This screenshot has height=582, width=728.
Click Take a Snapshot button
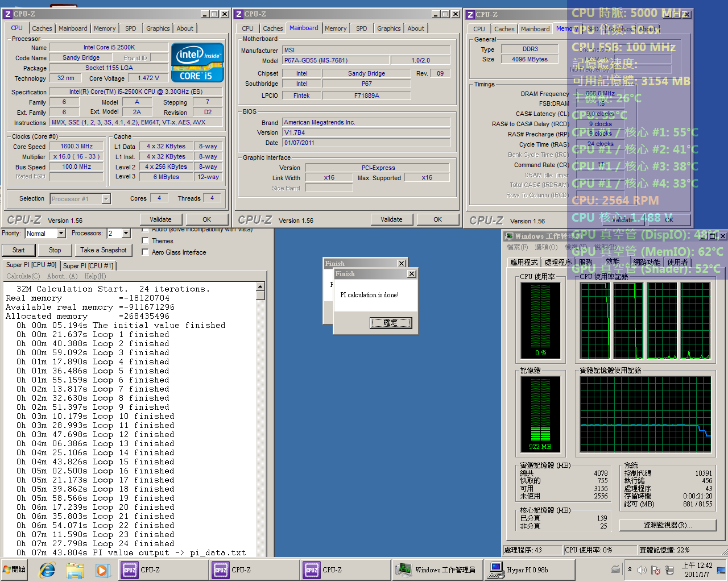[103, 250]
